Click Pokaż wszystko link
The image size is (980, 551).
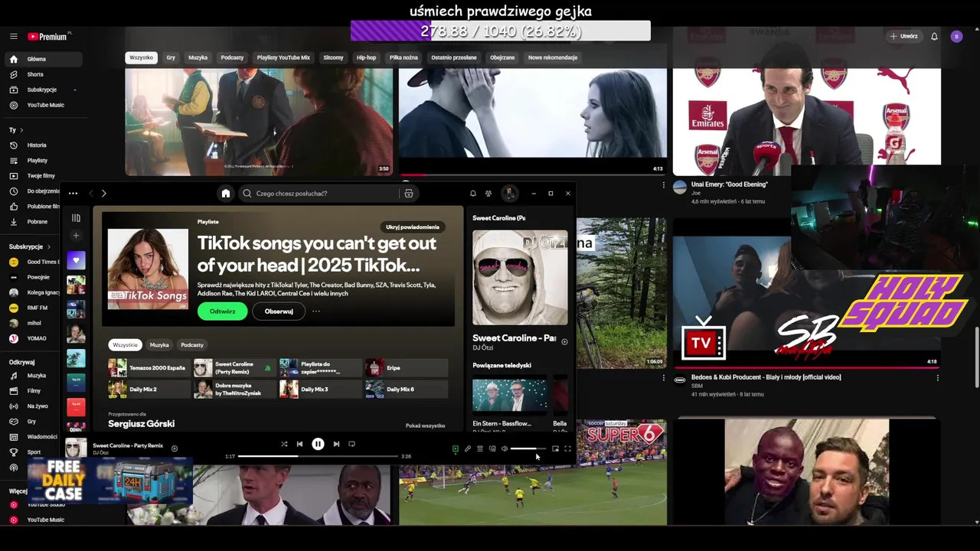click(425, 425)
